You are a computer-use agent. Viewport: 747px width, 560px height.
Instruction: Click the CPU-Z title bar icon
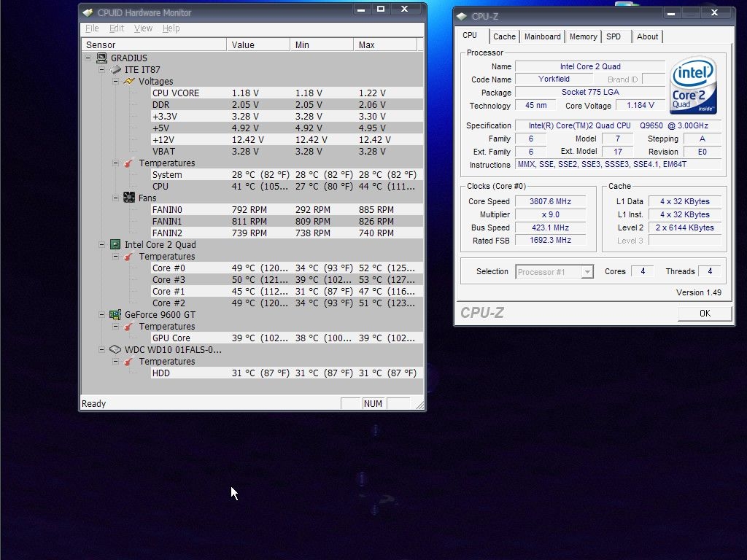point(462,16)
